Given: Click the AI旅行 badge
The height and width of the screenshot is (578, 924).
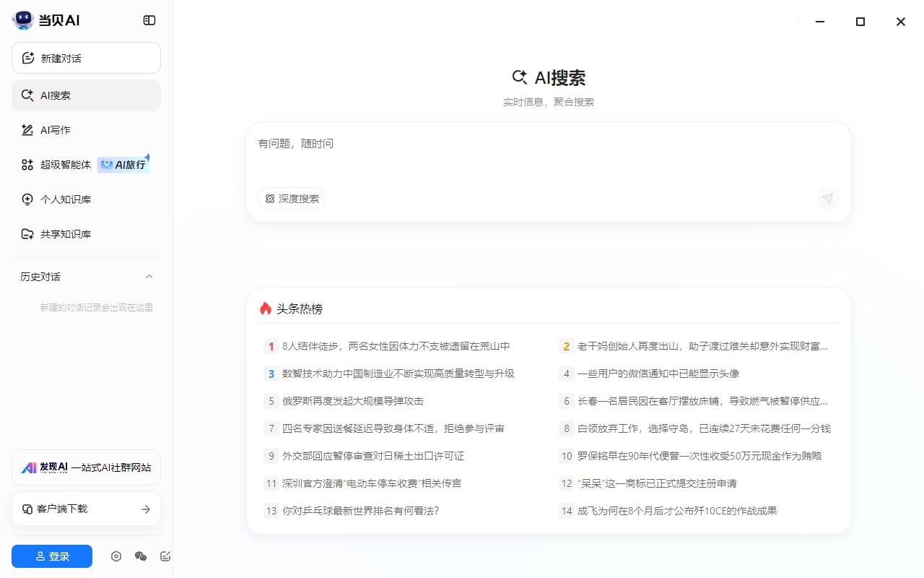Looking at the screenshot, I should [123, 165].
